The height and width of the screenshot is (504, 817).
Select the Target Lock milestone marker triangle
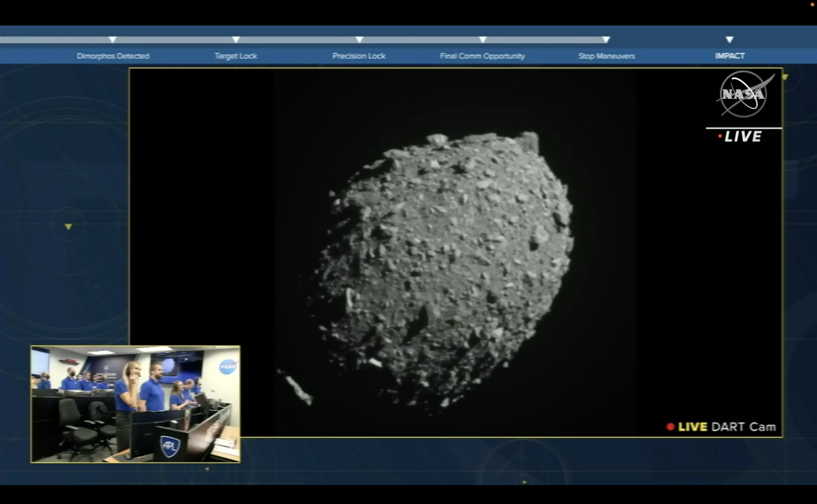236,40
